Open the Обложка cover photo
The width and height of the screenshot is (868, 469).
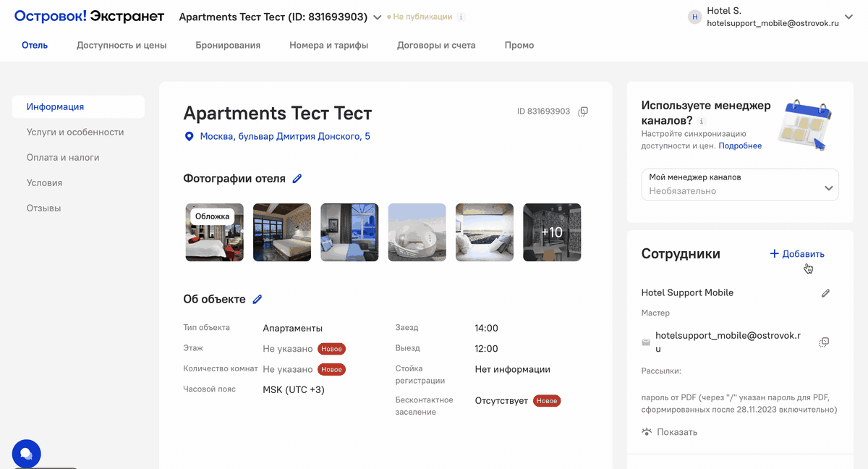pyautogui.click(x=214, y=232)
